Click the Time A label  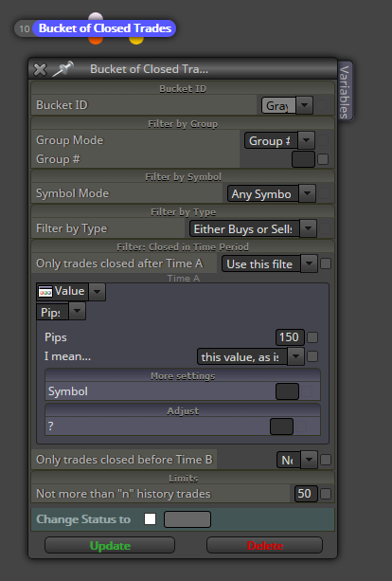tap(184, 279)
